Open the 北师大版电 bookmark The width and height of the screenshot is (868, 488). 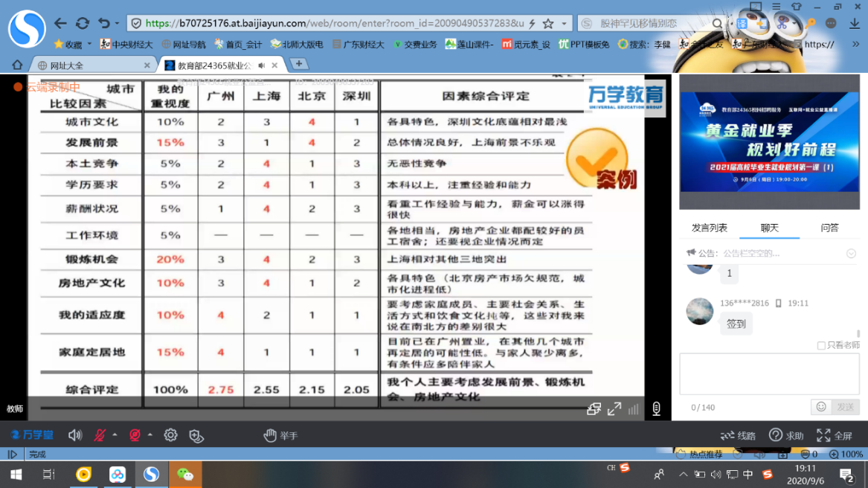click(x=297, y=45)
